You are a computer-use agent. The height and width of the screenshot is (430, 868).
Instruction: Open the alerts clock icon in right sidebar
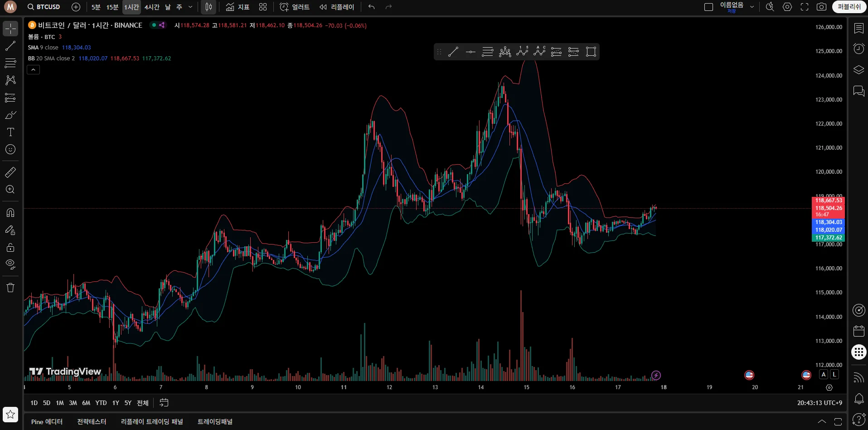tap(858, 49)
